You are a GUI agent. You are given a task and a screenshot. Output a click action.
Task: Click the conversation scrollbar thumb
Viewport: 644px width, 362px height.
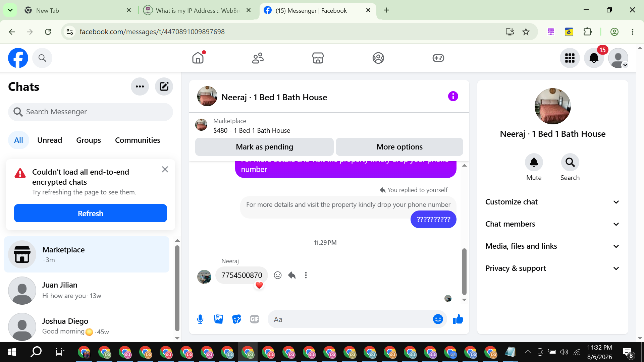click(464, 271)
